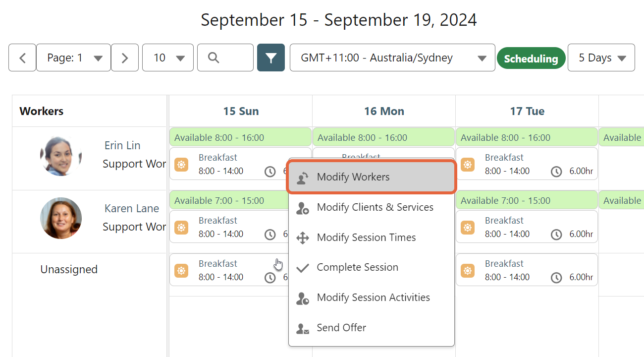Click the next page arrow button

(124, 57)
